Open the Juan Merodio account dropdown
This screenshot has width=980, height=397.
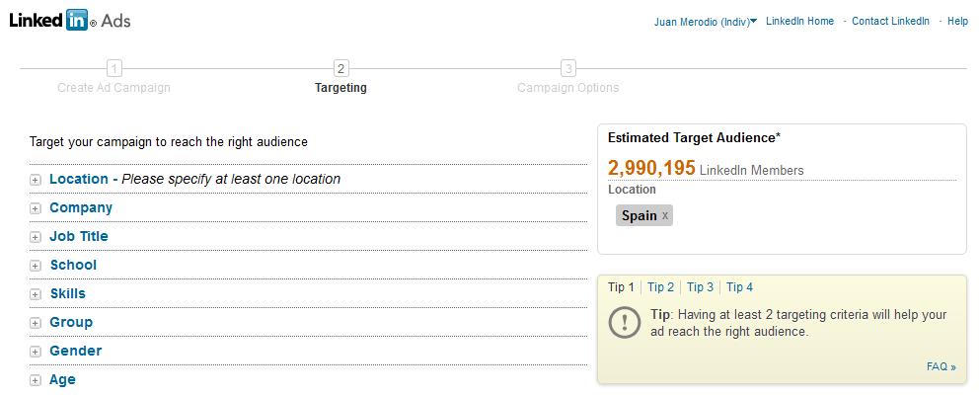[x=706, y=22]
